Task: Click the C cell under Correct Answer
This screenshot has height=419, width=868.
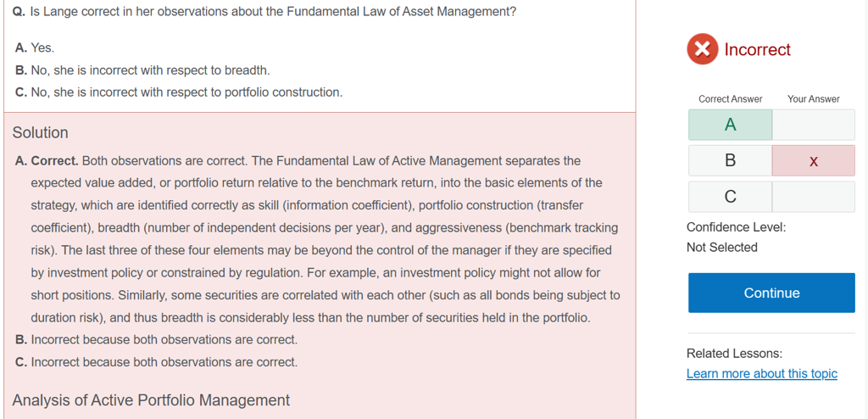Action: click(730, 197)
